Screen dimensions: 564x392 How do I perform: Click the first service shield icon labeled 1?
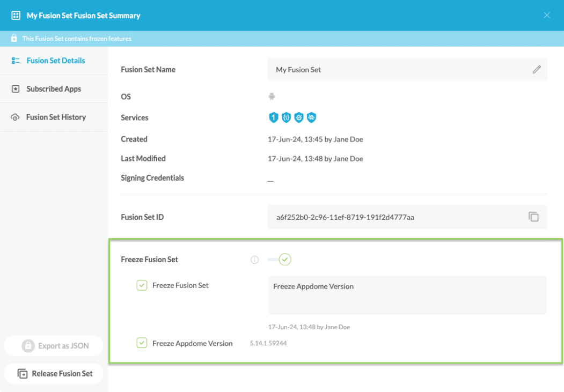(x=274, y=117)
